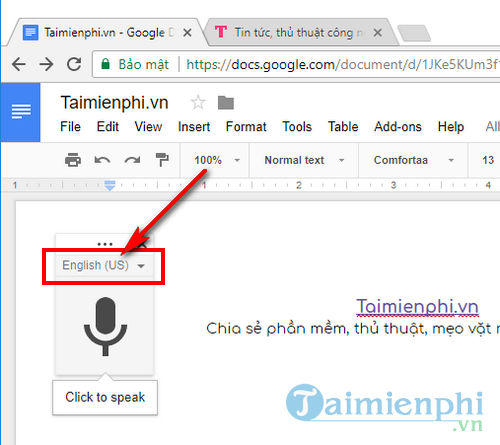The image size is (500, 445).
Task: Open the View menu
Action: [148, 127]
